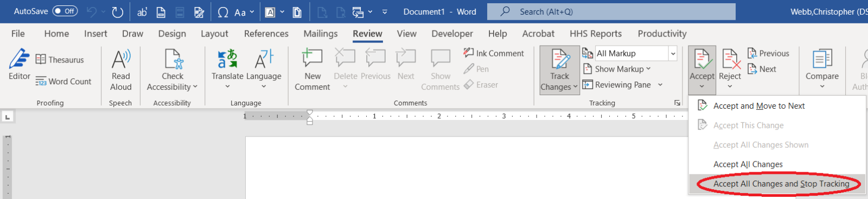
Task: Switch to the Layout tab
Action: pyautogui.click(x=214, y=34)
